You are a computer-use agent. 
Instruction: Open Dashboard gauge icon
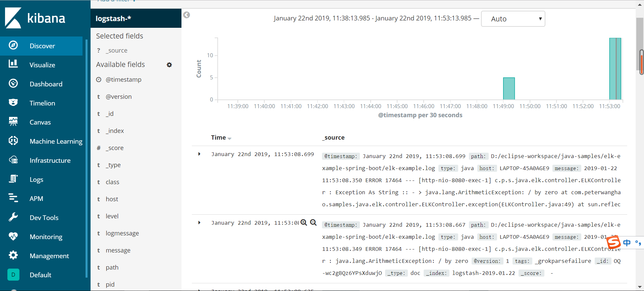13,83
